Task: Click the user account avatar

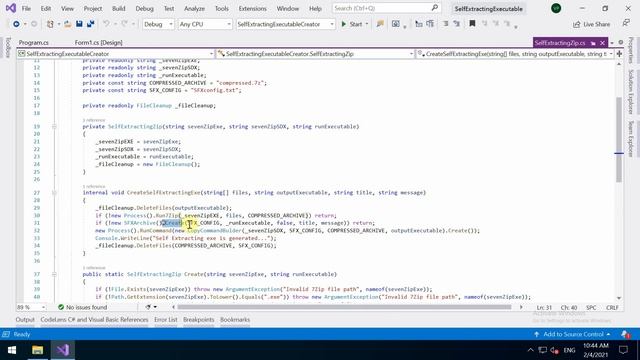Action: point(556,8)
